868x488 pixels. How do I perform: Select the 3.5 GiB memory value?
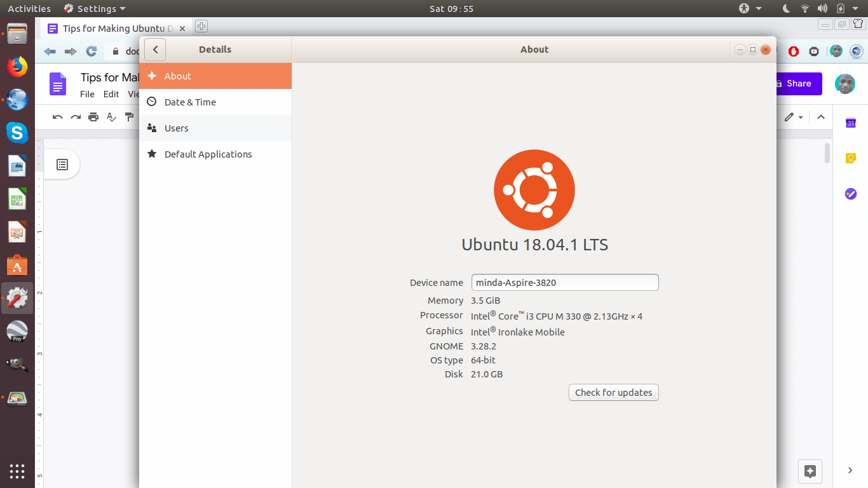point(485,301)
